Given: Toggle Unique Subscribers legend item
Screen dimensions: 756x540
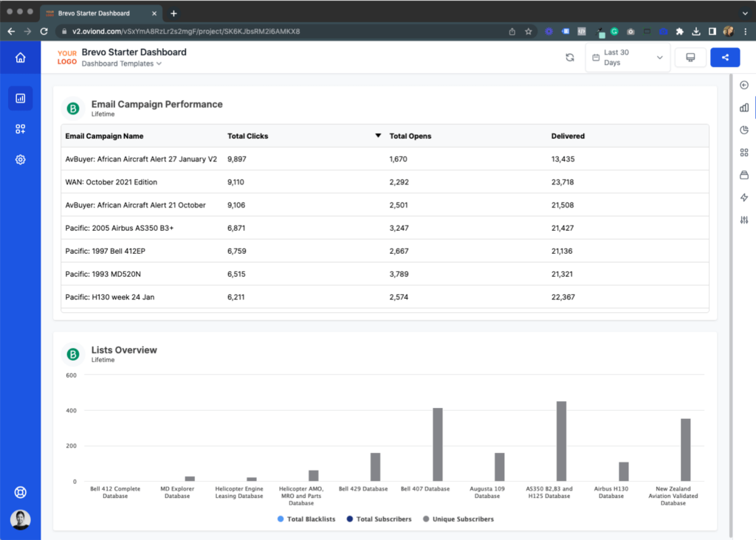Looking at the screenshot, I should [458, 519].
